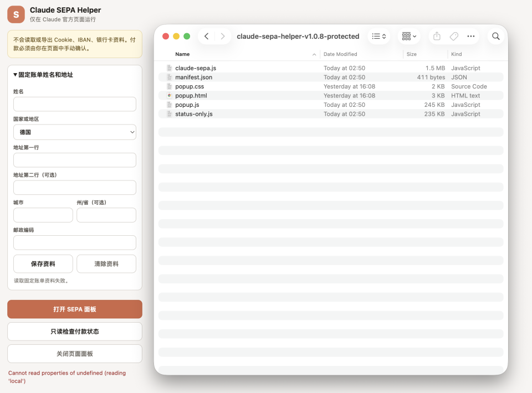The height and width of the screenshot is (393, 532).
Task: Click the 245 KB size value
Action: (434, 105)
